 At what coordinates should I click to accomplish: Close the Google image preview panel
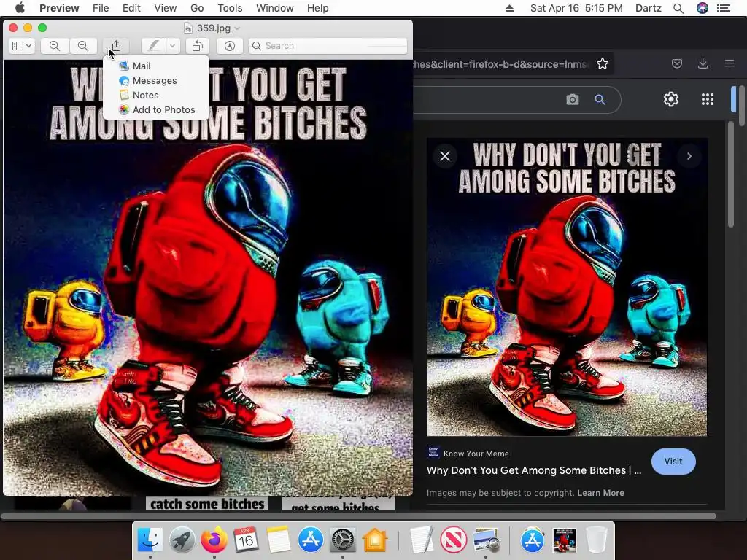[x=445, y=156]
